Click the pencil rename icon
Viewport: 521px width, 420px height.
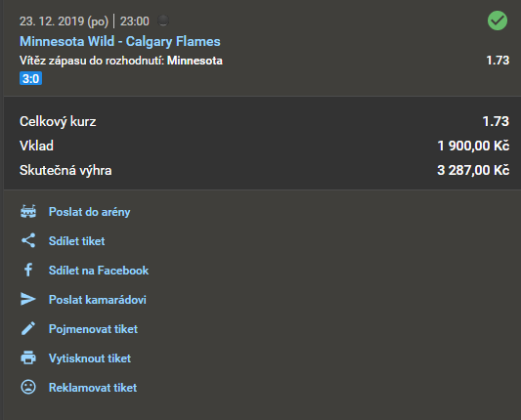click(28, 328)
